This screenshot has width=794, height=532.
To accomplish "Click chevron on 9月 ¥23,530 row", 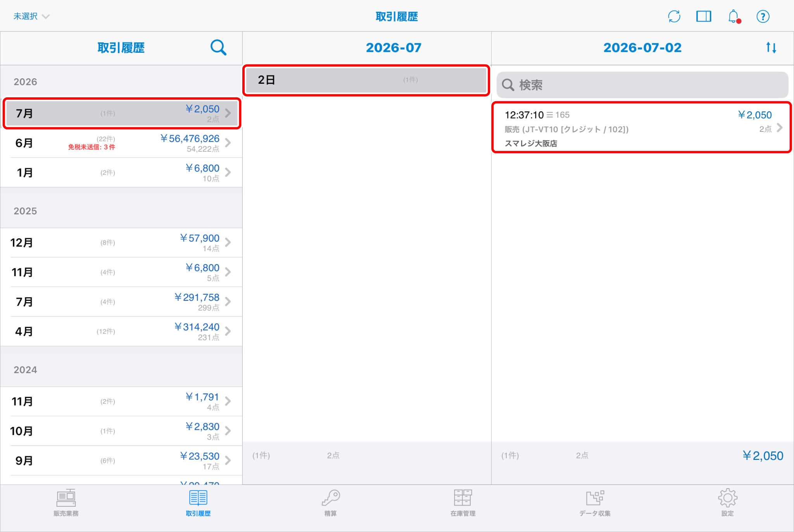I will pos(228,460).
